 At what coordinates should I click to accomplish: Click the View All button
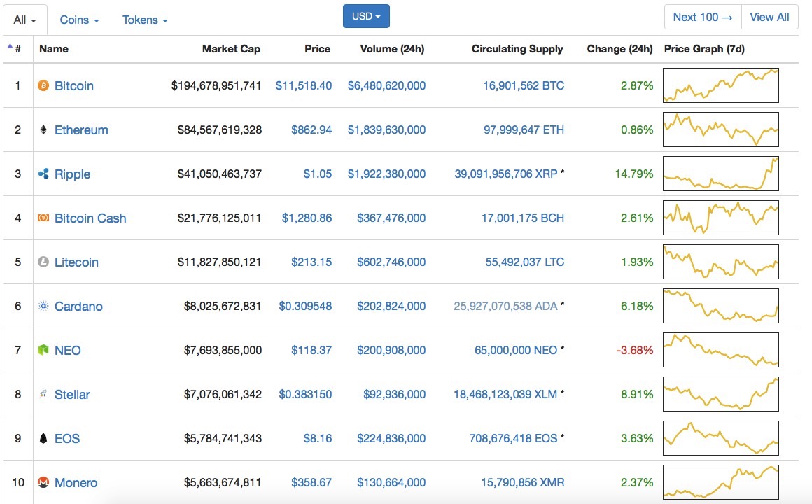[769, 17]
